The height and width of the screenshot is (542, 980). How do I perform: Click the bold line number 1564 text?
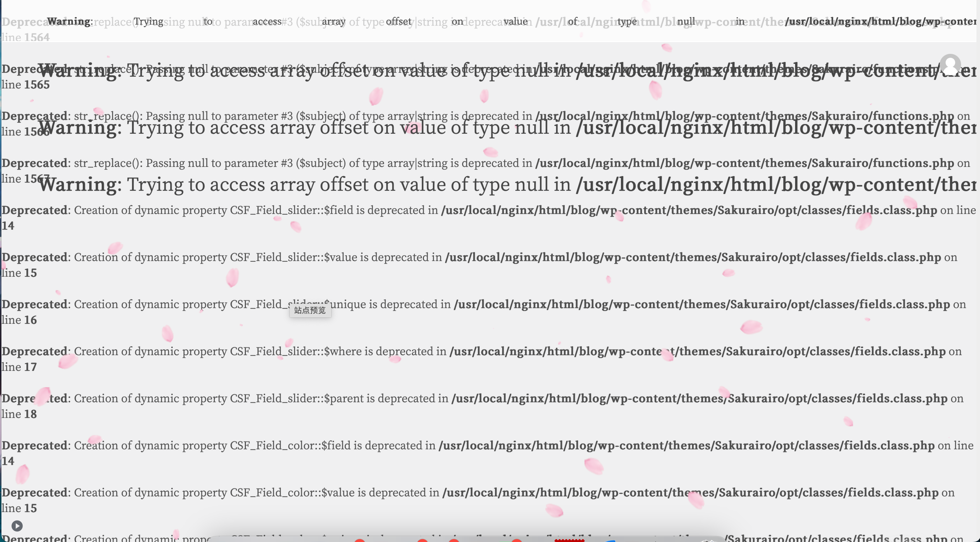click(x=37, y=37)
